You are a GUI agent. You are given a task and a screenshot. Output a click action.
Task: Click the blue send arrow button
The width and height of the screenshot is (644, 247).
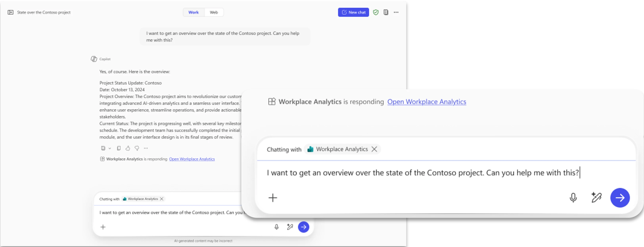click(x=620, y=198)
